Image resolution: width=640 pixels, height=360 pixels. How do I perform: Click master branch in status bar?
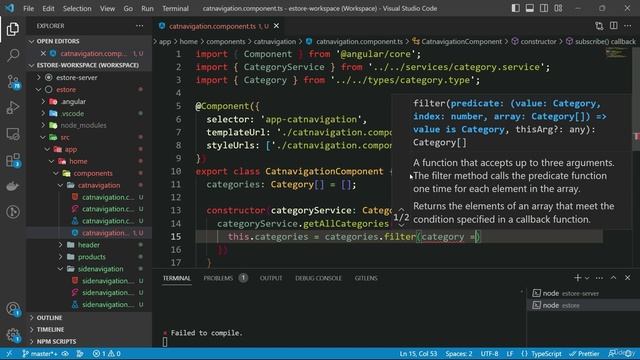[40, 354]
